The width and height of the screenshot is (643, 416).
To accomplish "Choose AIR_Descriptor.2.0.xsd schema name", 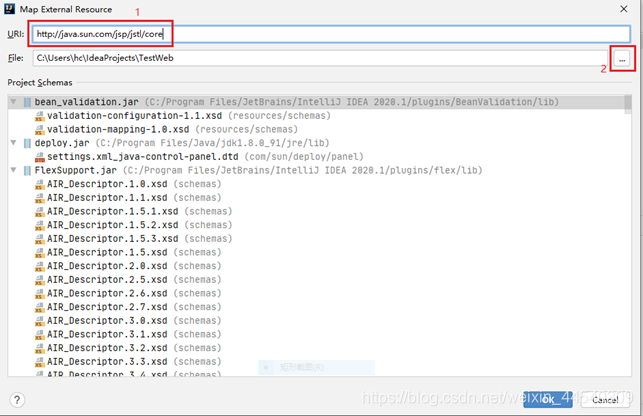I will point(107,266).
